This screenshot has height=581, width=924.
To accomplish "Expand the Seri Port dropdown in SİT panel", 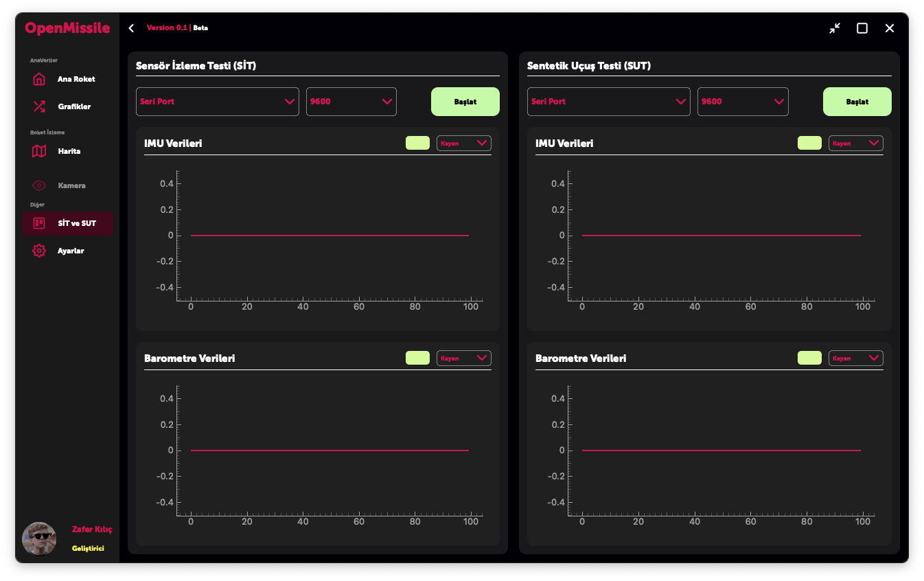I will coord(218,102).
